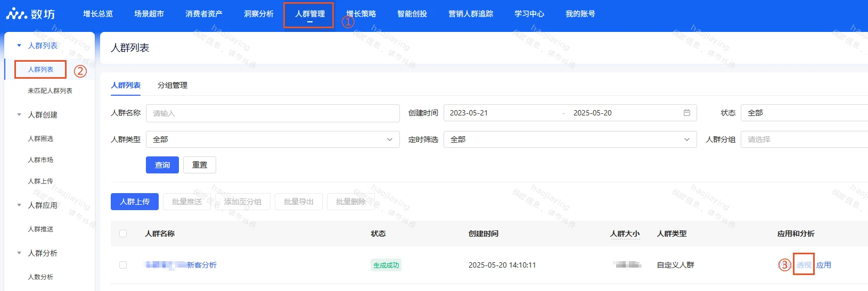
Task: Collapse the 人群列表 sidebar group
Action: click(19, 46)
